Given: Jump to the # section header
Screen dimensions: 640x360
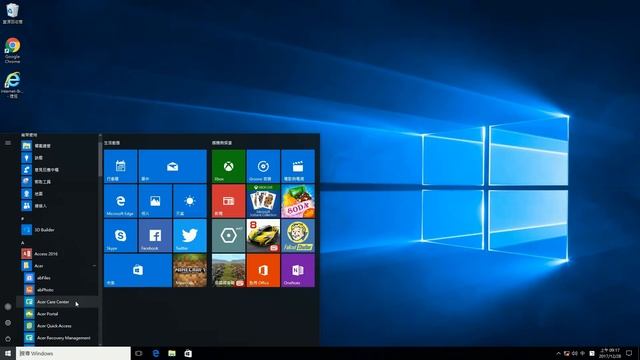Looking at the screenshot, I should point(22,218).
